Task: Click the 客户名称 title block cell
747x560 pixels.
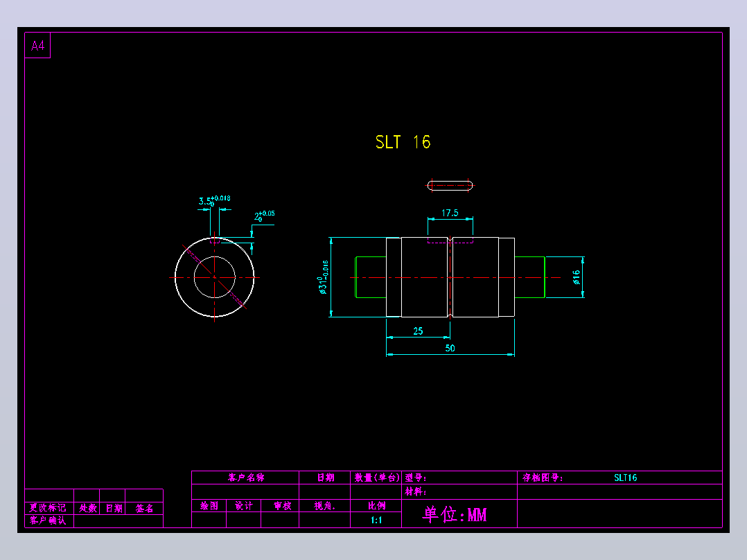Action: point(246,478)
